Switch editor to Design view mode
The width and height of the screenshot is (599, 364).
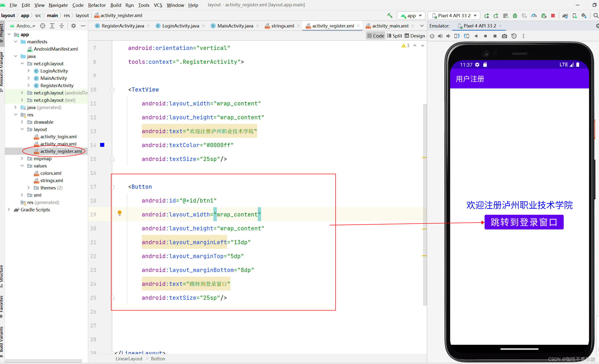pos(415,36)
